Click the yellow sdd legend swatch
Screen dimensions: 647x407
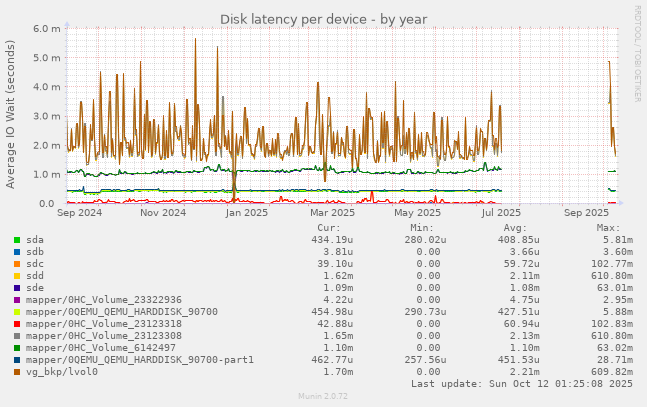tap(17, 276)
